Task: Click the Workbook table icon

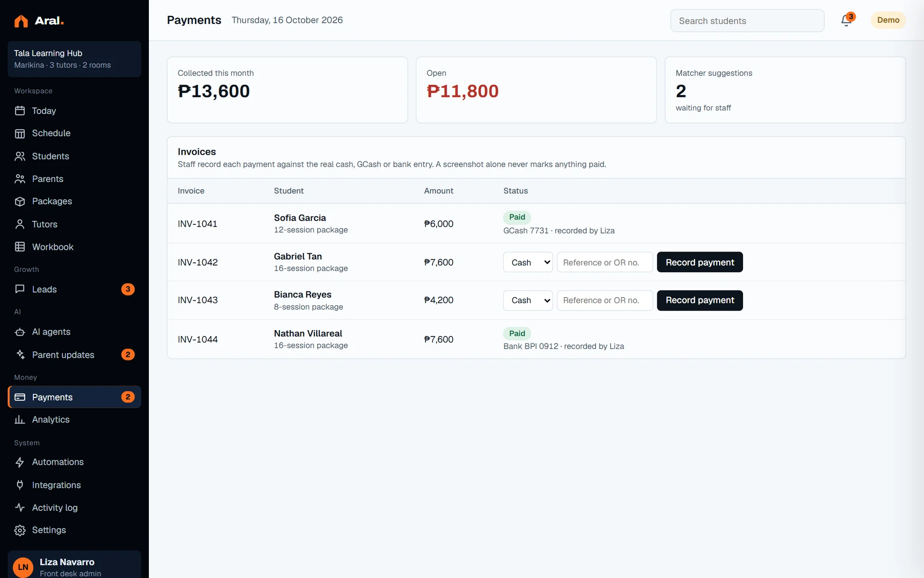Action: (20, 247)
